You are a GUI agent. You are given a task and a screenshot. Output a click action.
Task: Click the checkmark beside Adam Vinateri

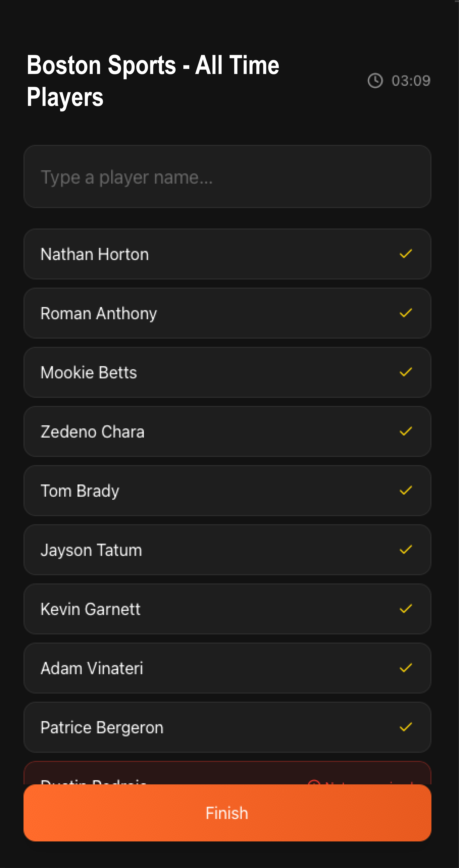[x=406, y=668]
